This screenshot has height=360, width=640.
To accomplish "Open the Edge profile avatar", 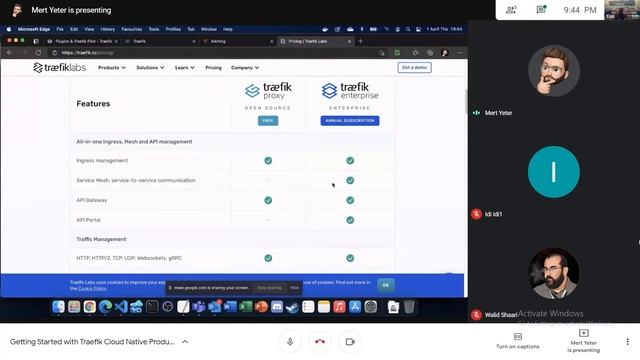I will (x=445, y=53).
